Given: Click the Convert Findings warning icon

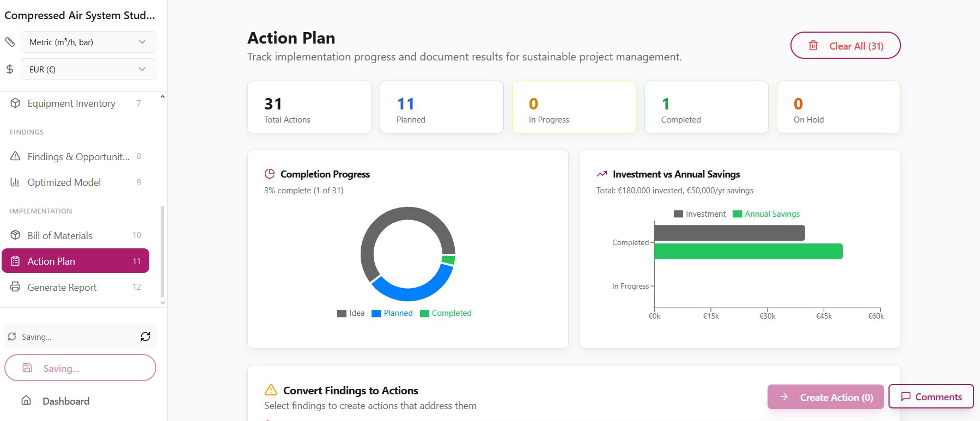Looking at the screenshot, I should pyautogui.click(x=271, y=390).
